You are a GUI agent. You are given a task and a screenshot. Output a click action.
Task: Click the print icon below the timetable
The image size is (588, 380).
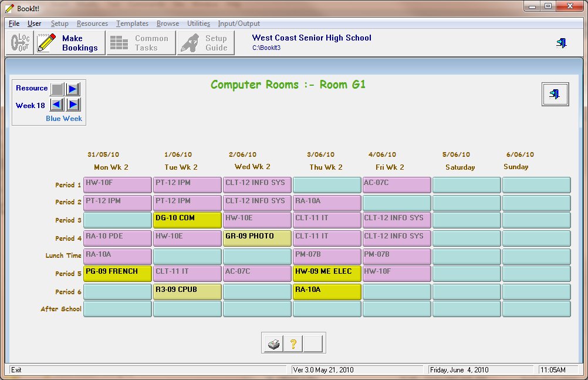(273, 344)
